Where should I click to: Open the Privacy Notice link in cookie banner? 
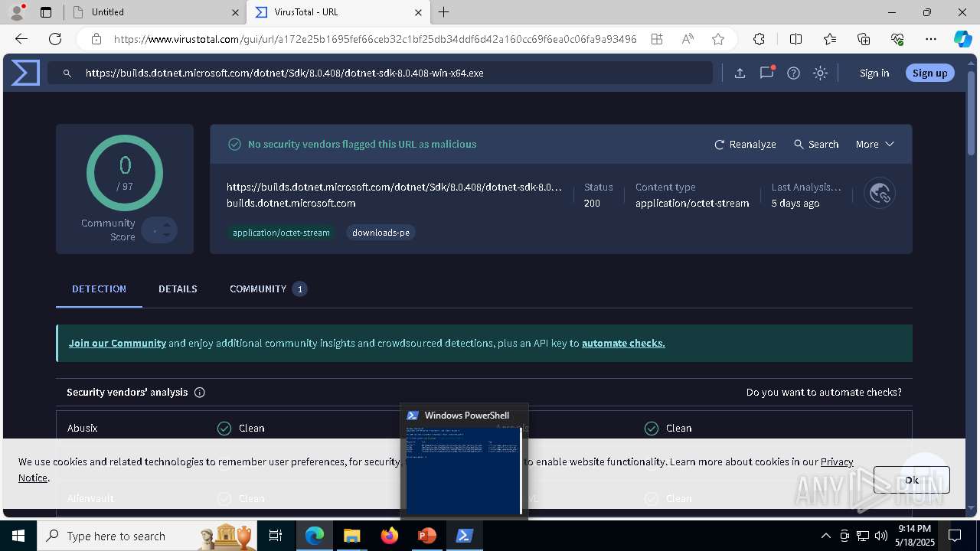(x=836, y=462)
